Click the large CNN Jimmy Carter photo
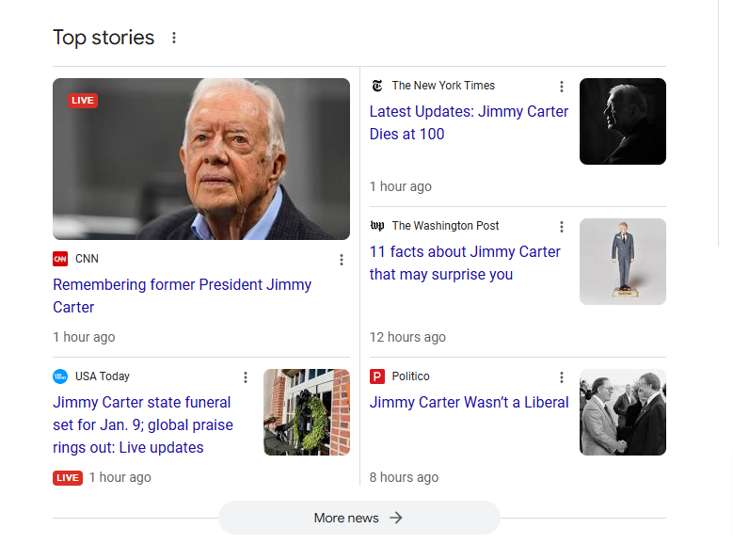 [x=201, y=158]
